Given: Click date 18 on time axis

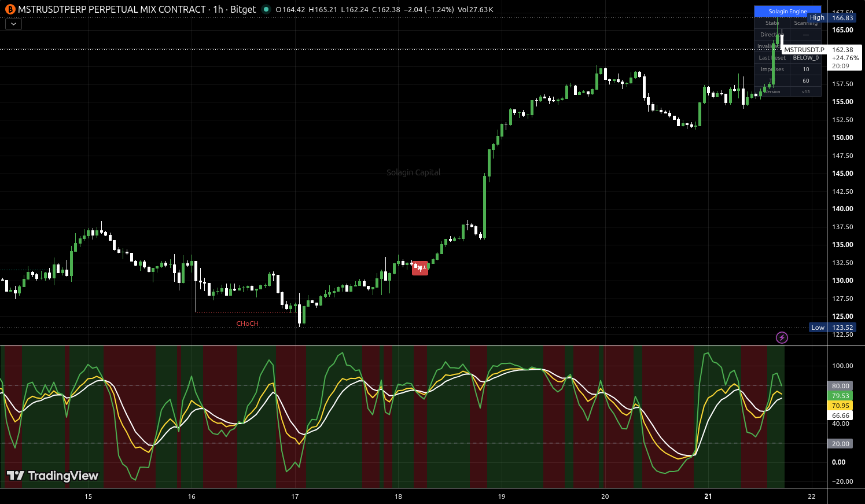Looking at the screenshot, I should pyautogui.click(x=398, y=496).
